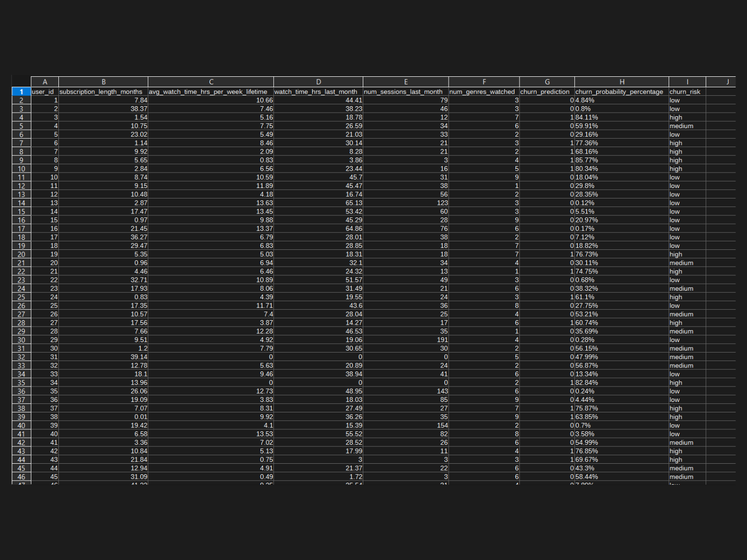Click the churn probability cell reading 0.12%
The width and height of the screenshot is (747, 560).
[x=621, y=203]
